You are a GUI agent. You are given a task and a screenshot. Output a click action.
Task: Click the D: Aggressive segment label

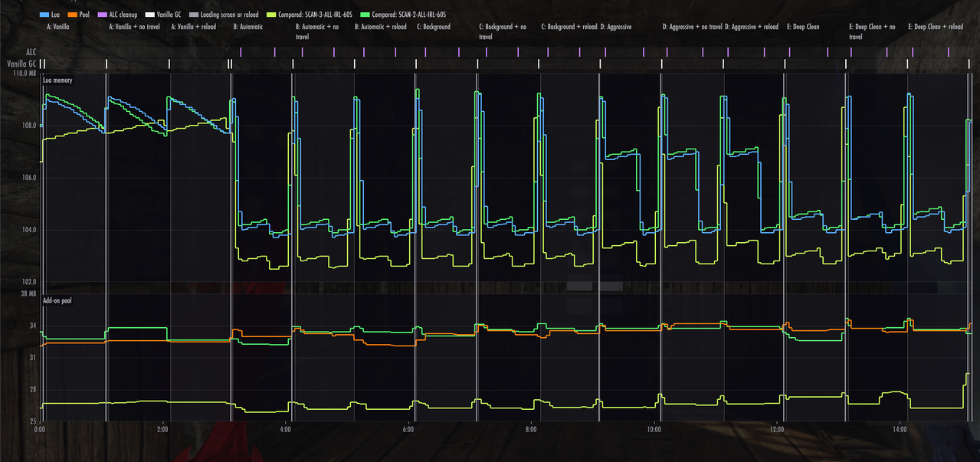tap(616, 27)
